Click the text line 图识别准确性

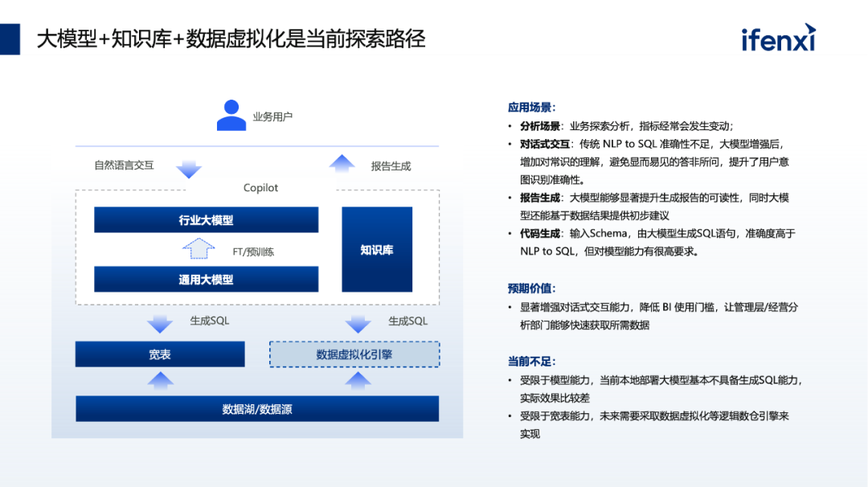click(552, 179)
